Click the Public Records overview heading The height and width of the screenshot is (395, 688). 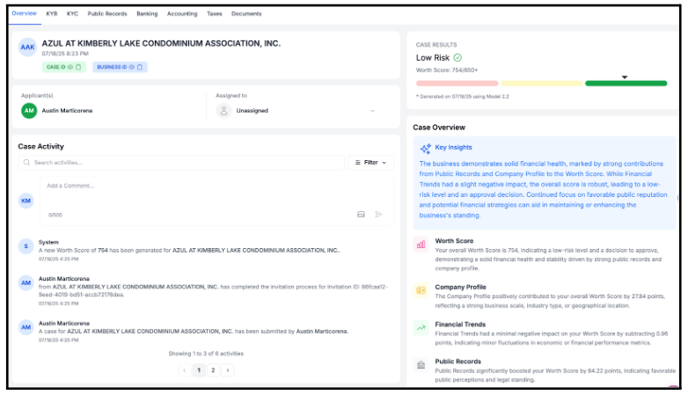458,361
